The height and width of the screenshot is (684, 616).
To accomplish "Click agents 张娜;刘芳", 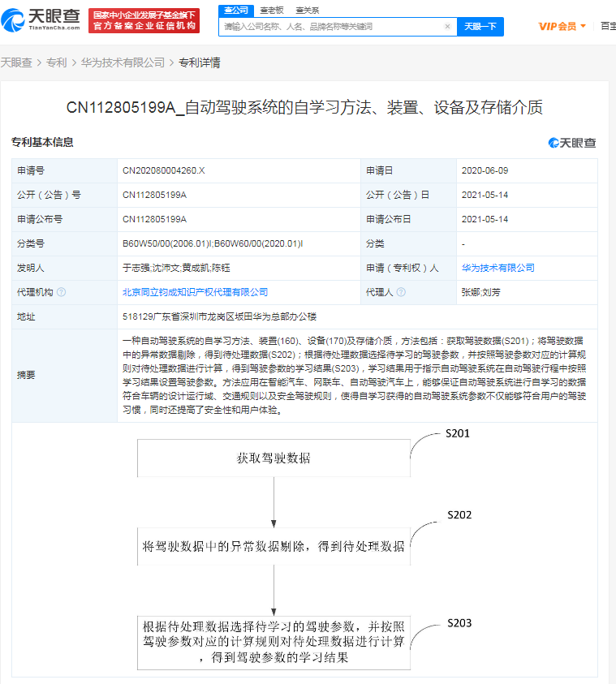I will (480, 292).
